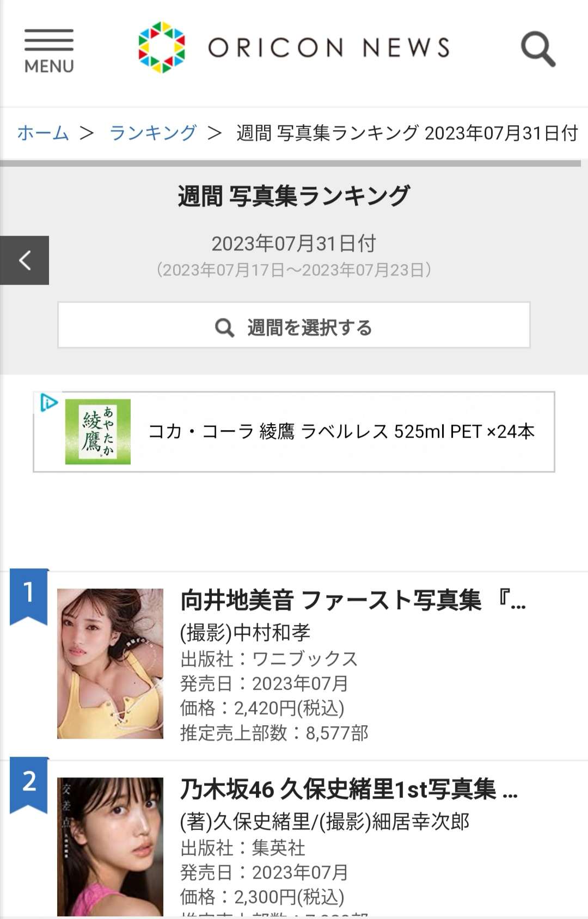This screenshot has width=588, height=919.
Task: Click the ランキング breadcrumb link
Action: [153, 133]
